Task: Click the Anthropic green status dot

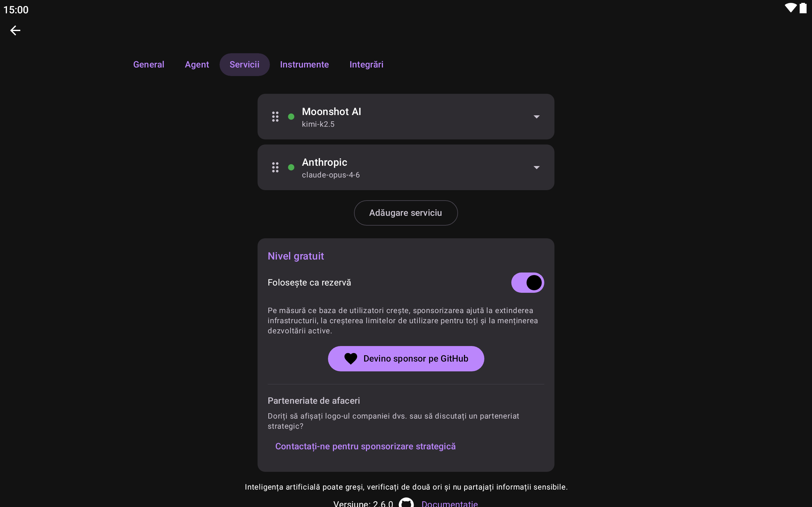Action: (291, 167)
